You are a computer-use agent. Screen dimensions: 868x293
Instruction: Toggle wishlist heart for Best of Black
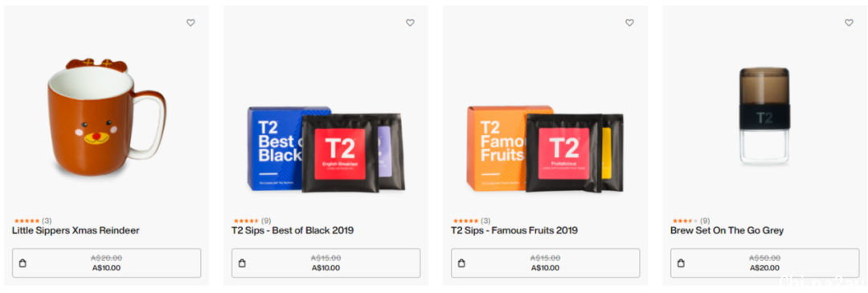click(x=410, y=23)
